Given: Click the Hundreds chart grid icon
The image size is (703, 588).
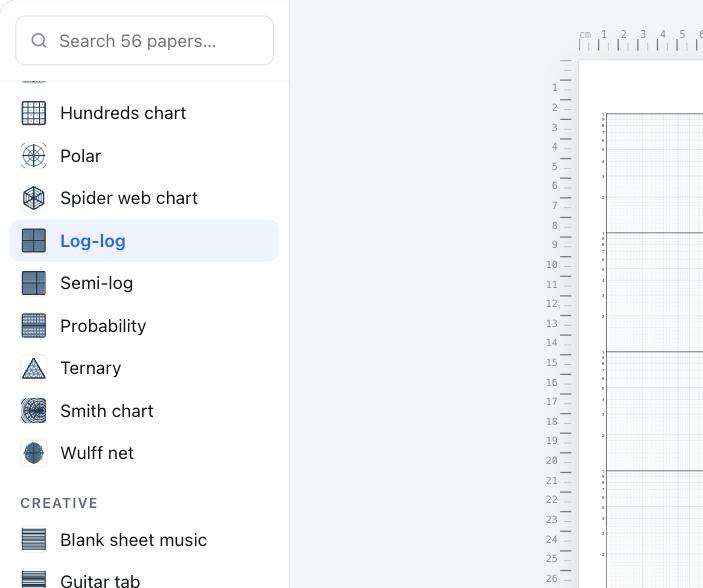Looking at the screenshot, I should [34, 113].
